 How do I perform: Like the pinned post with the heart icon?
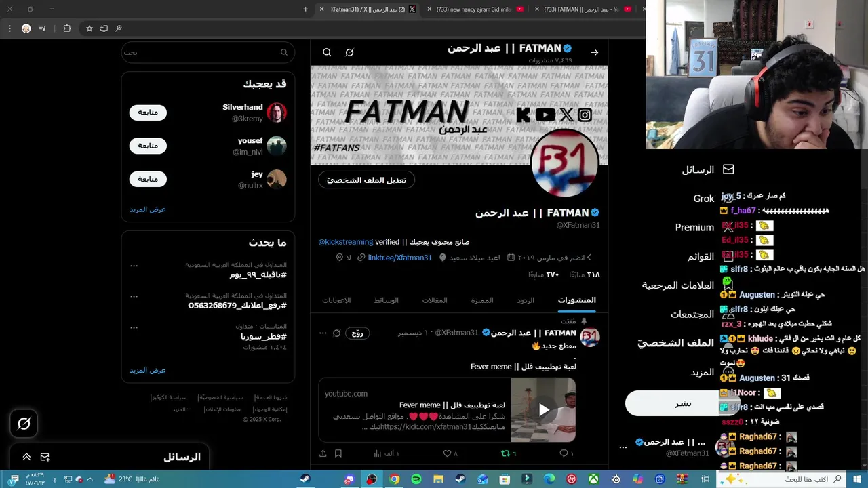click(447, 453)
